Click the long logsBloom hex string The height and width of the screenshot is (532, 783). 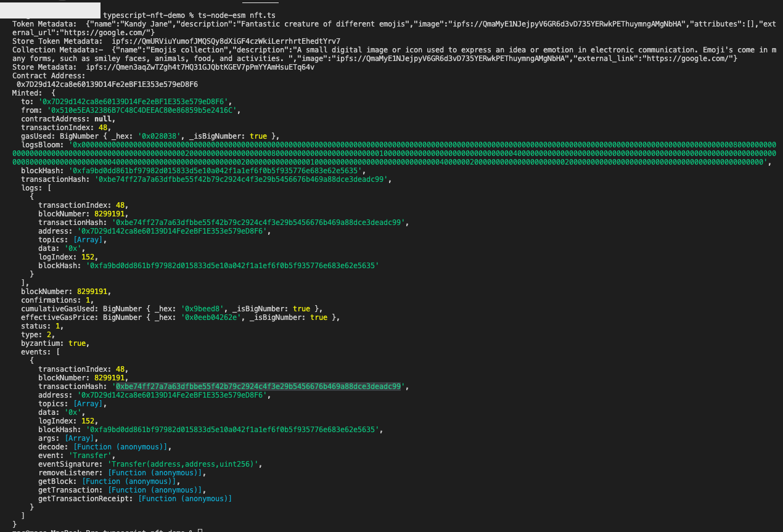(395, 153)
